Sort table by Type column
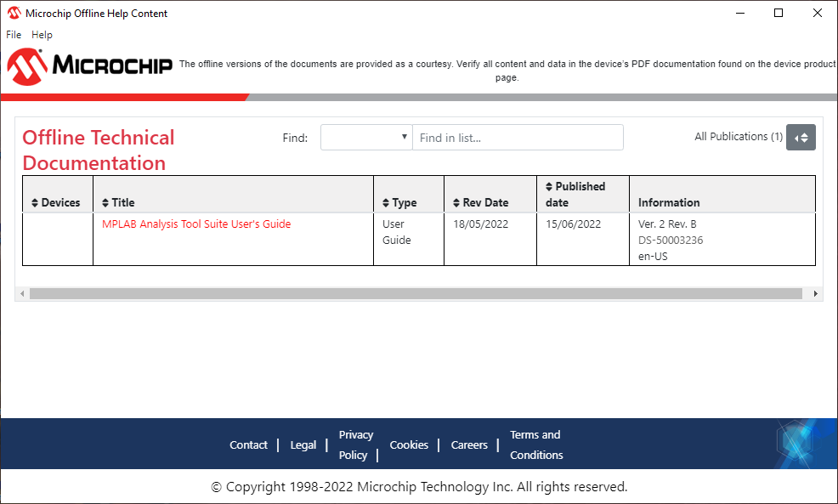 [x=399, y=202]
